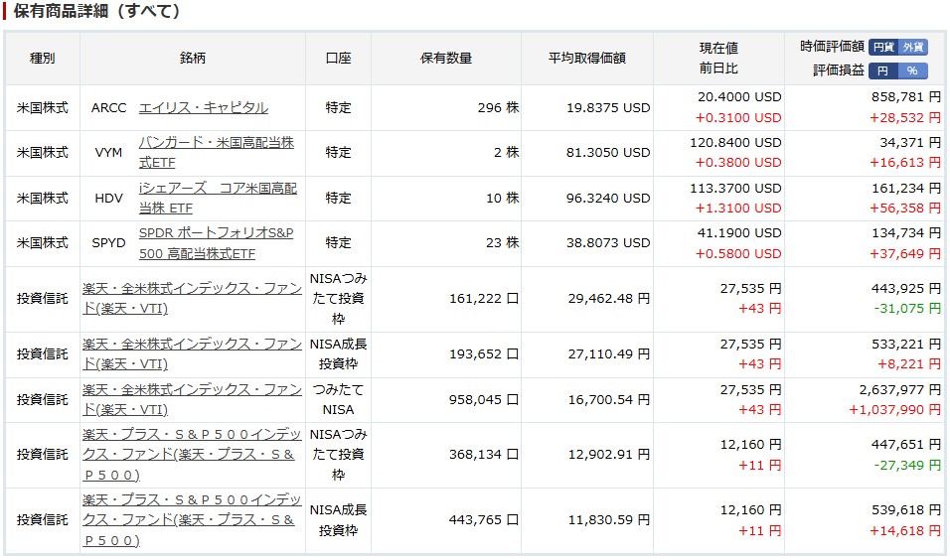Open 楽天・VTI fund in つみたてNISA row

[192, 399]
